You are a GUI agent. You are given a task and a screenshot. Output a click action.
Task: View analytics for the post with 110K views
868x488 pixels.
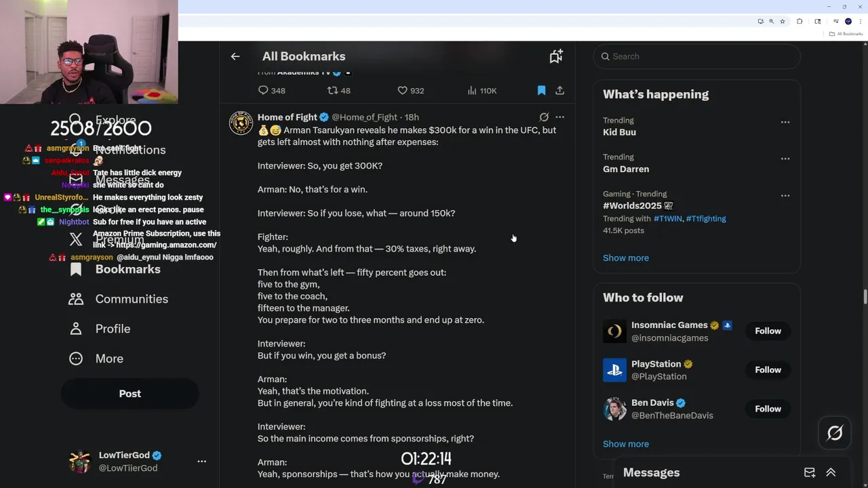click(x=482, y=90)
